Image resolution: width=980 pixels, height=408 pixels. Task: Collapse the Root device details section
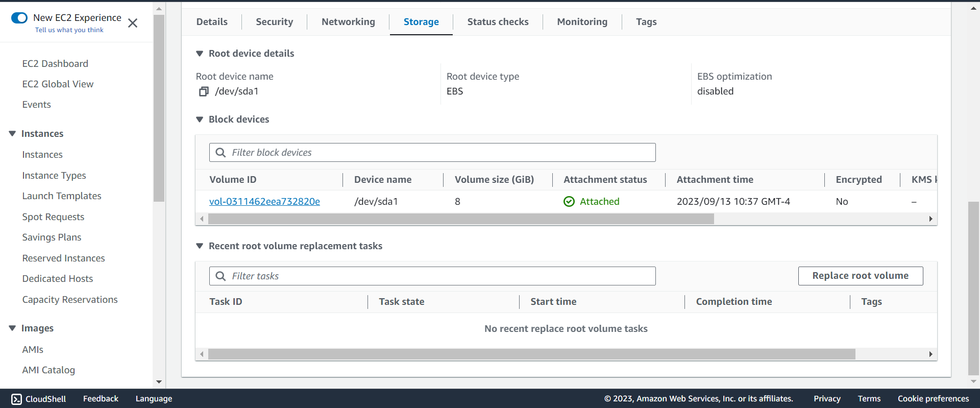tap(200, 54)
